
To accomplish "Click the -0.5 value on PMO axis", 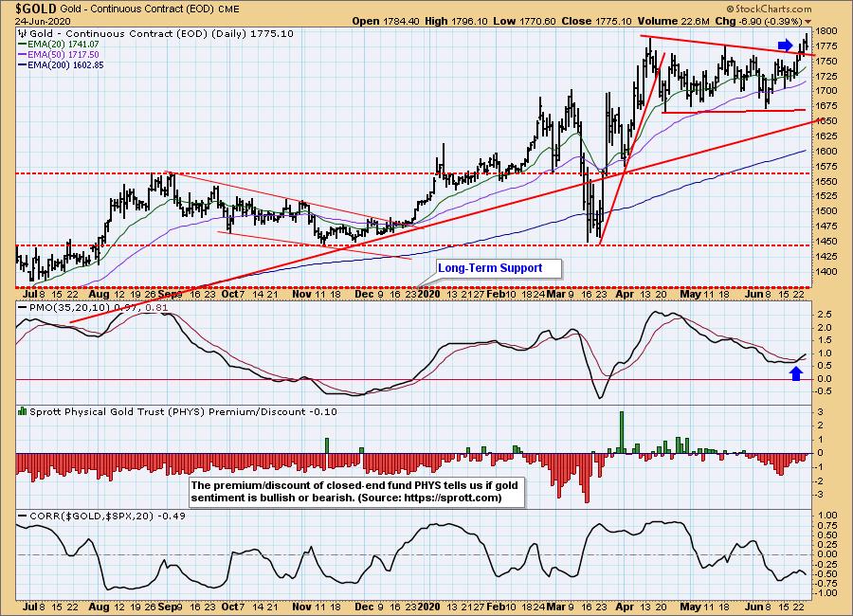I will pyautogui.click(x=823, y=391).
